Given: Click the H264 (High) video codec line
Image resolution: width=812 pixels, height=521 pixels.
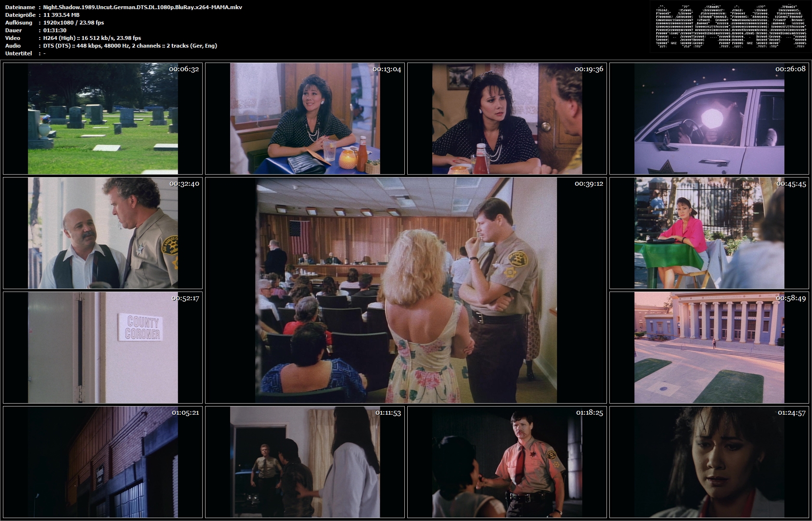Looking at the screenshot, I should coord(92,38).
